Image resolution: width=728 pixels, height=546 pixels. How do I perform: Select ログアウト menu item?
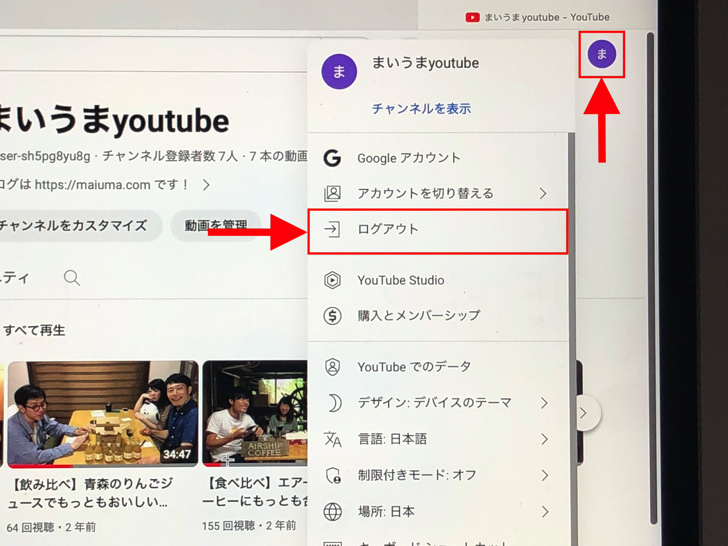click(388, 229)
